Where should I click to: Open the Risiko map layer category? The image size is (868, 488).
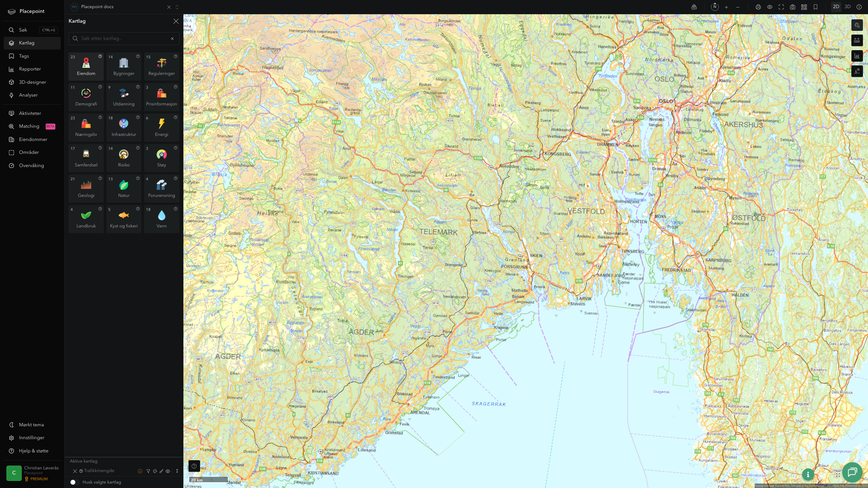click(124, 158)
